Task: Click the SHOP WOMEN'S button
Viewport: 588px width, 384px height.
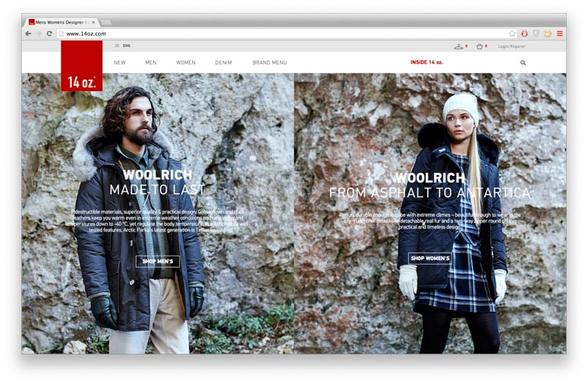Action: [x=429, y=258]
